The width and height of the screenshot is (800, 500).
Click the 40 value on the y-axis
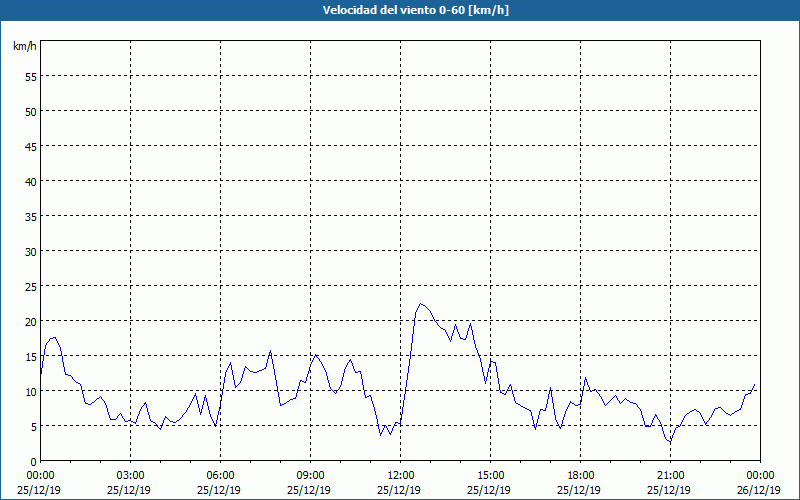point(31,181)
